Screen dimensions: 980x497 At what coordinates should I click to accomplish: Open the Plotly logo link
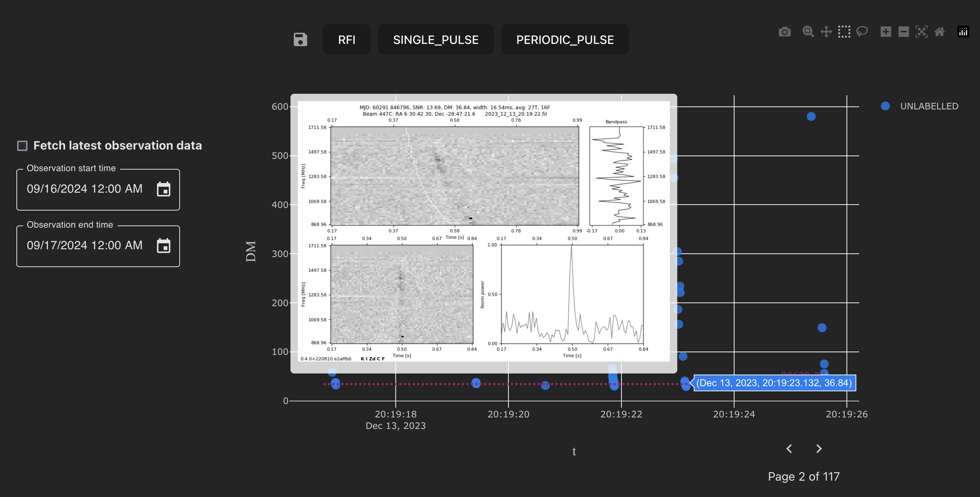963,32
